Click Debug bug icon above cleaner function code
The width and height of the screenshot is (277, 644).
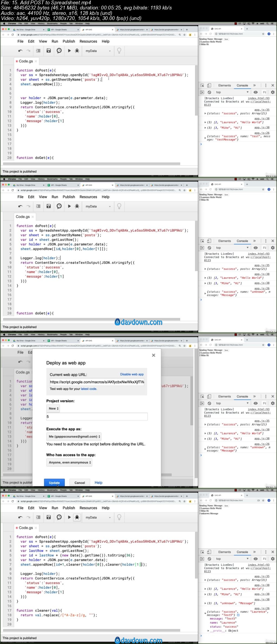tap(77, 517)
